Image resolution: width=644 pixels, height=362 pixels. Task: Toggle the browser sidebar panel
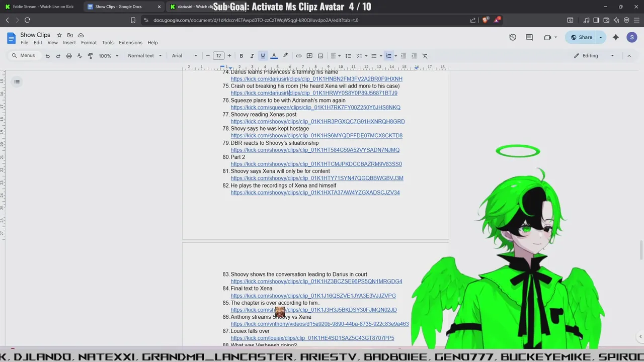tap(596, 20)
